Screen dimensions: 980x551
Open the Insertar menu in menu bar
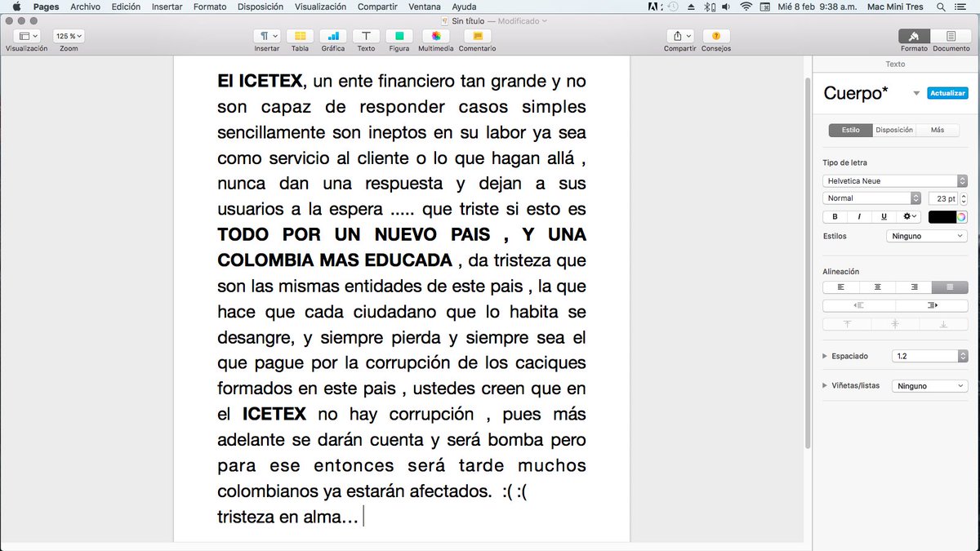coord(167,7)
